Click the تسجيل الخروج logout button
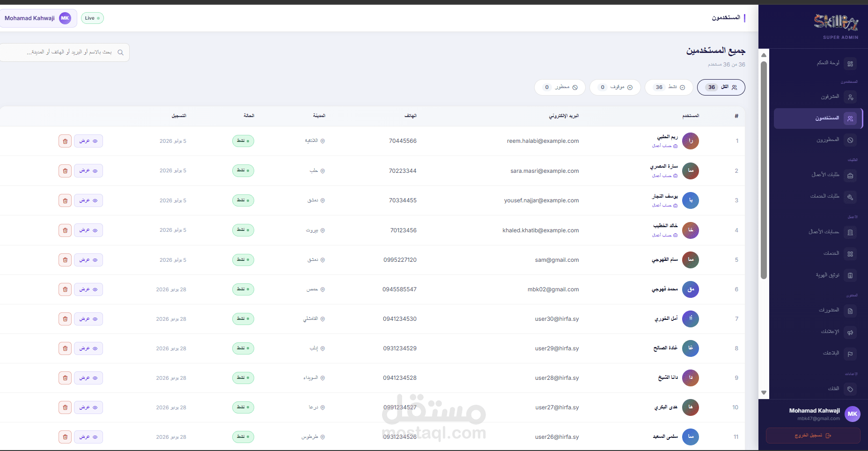The height and width of the screenshot is (451, 868). [813, 436]
